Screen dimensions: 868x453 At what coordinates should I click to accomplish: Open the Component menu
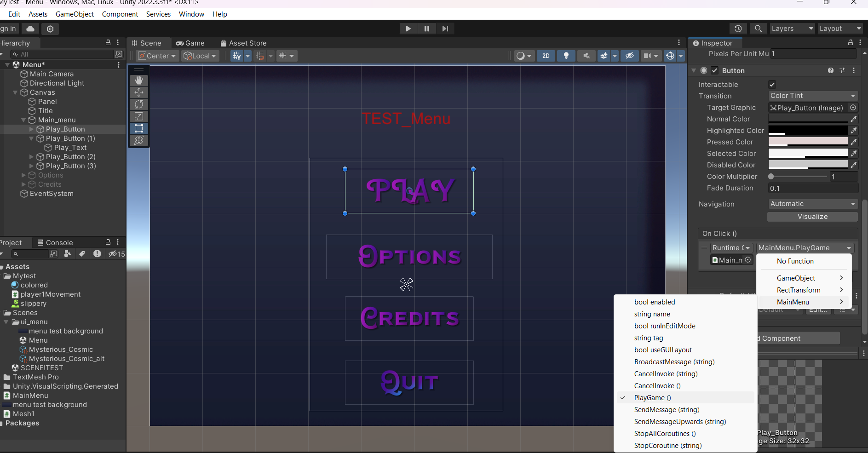pyautogui.click(x=120, y=14)
